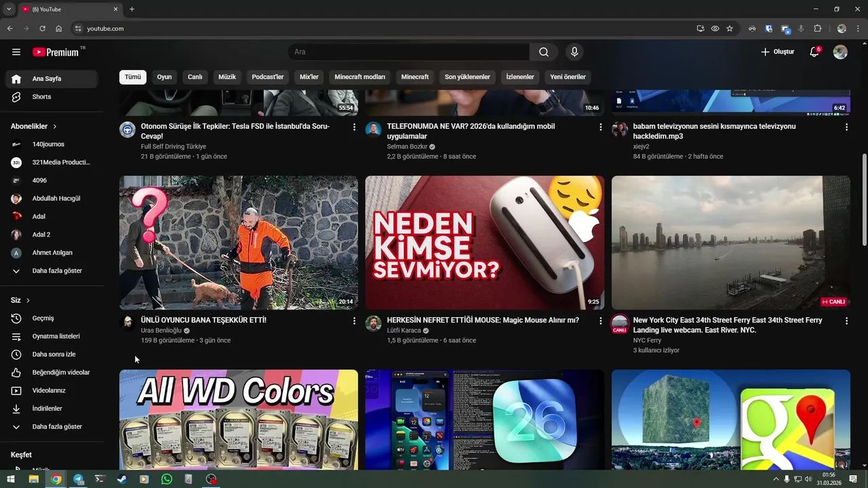Open Videolarınız in sidebar

coord(52,390)
